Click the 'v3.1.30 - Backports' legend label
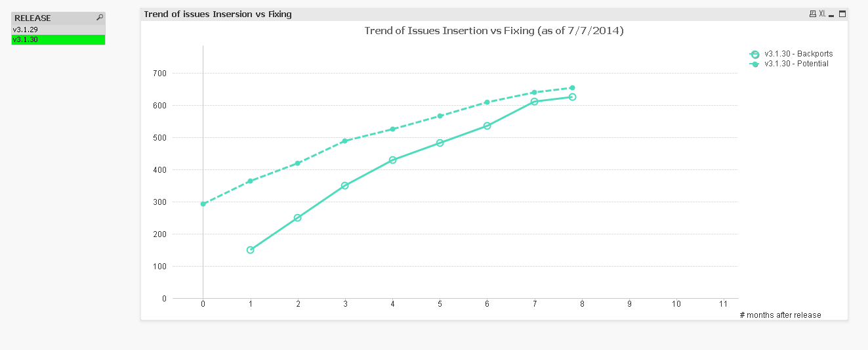This screenshot has width=868, height=350. coord(798,54)
